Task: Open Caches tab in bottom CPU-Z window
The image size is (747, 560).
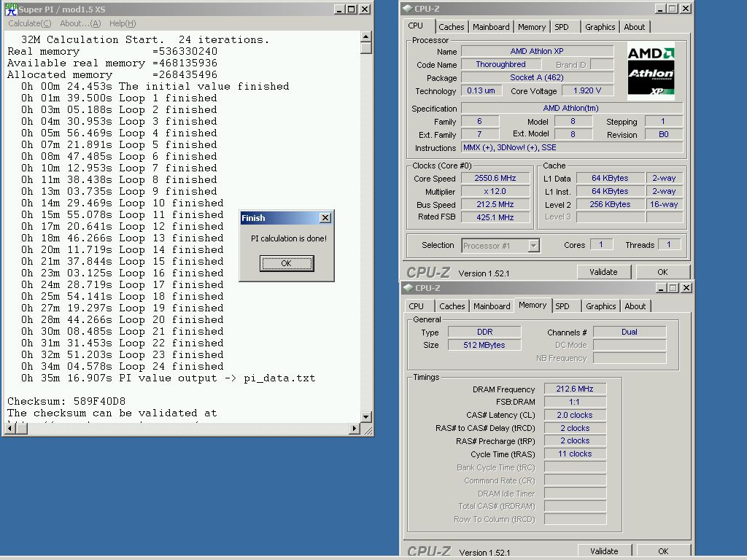Action: coord(452,306)
